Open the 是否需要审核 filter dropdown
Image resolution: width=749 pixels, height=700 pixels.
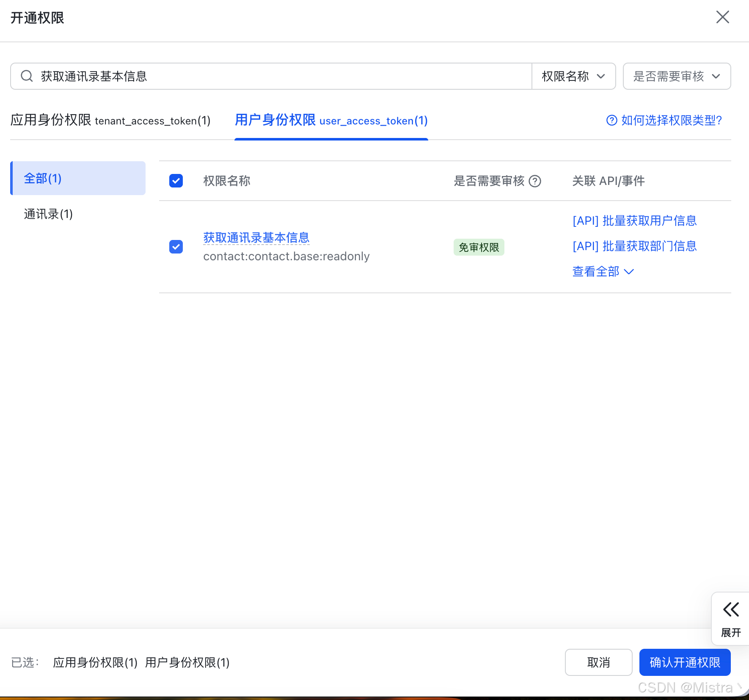(676, 76)
